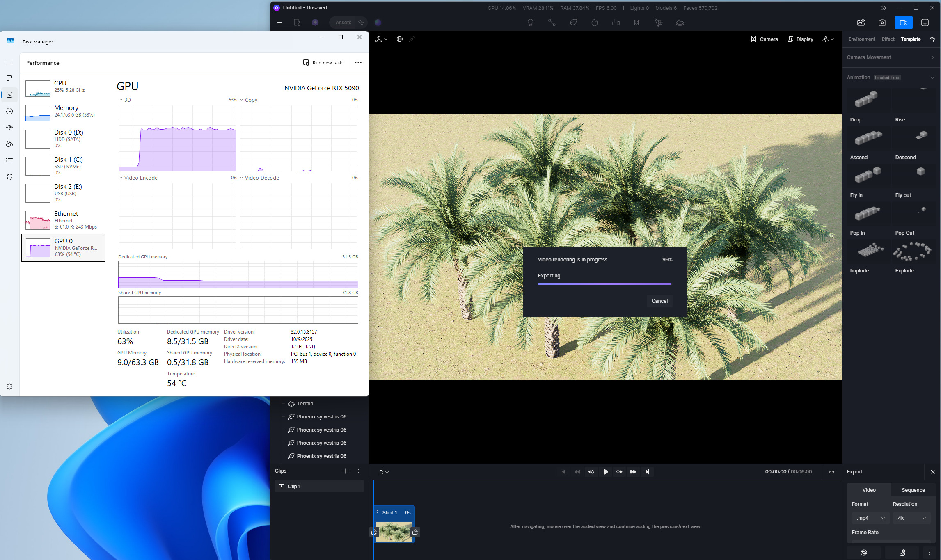Screen dimensions: 941x560
Task: Click the Task Manager Settings gear
Action: [9, 386]
